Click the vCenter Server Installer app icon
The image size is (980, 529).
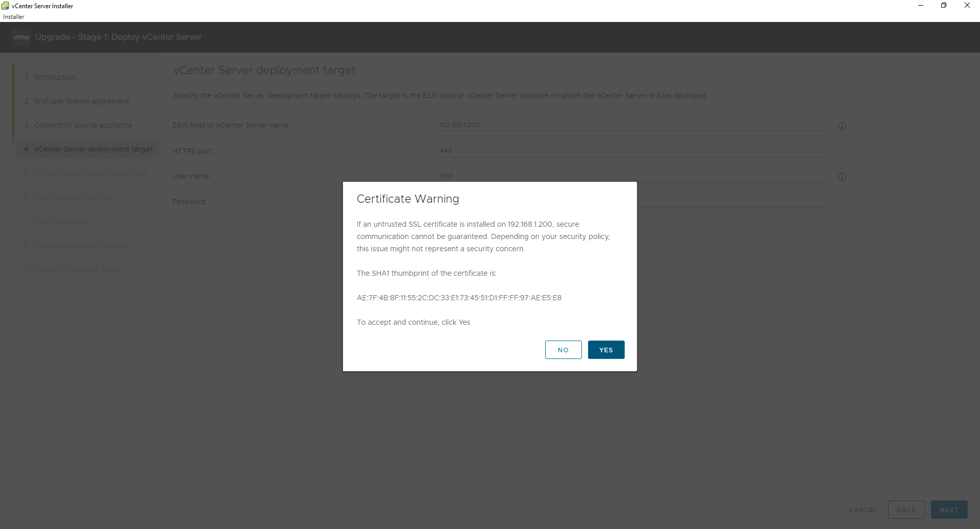pyautogui.click(x=5, y=6)
